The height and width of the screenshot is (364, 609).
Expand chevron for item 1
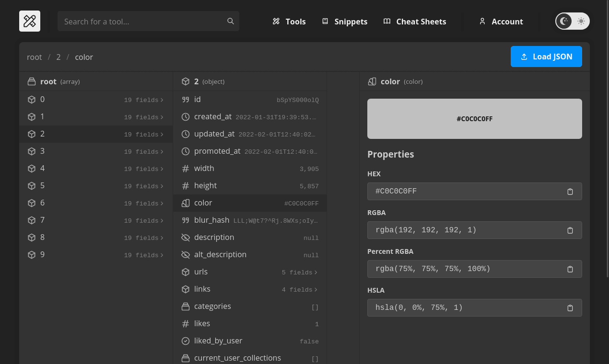click(162, 117)
